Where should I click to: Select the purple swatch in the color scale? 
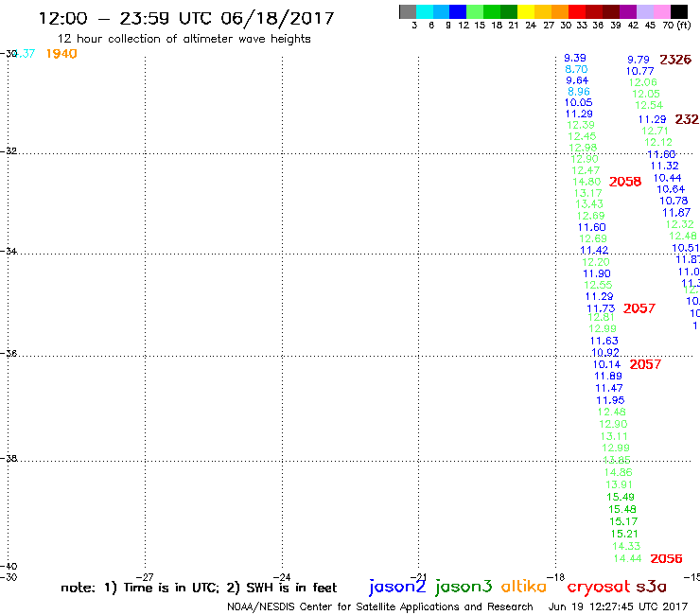coord(628,11)
